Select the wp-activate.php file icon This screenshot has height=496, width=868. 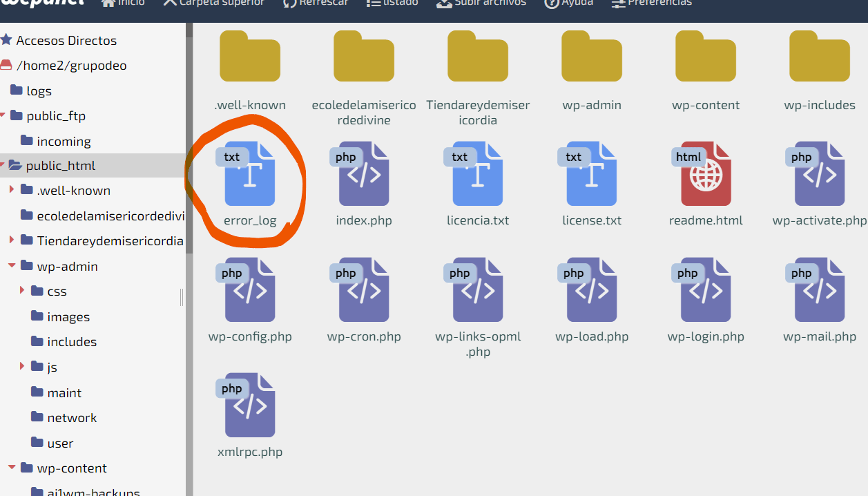[x=816, y=174]
